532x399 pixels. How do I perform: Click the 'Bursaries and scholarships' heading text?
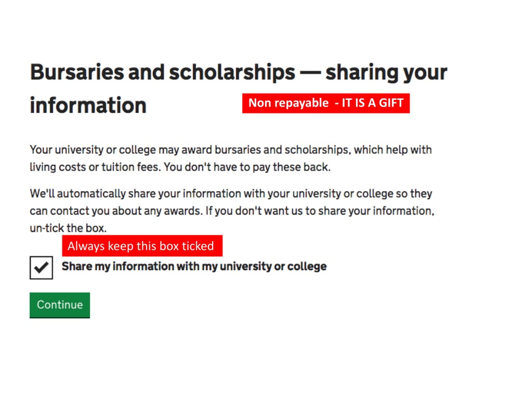point(162,72)
